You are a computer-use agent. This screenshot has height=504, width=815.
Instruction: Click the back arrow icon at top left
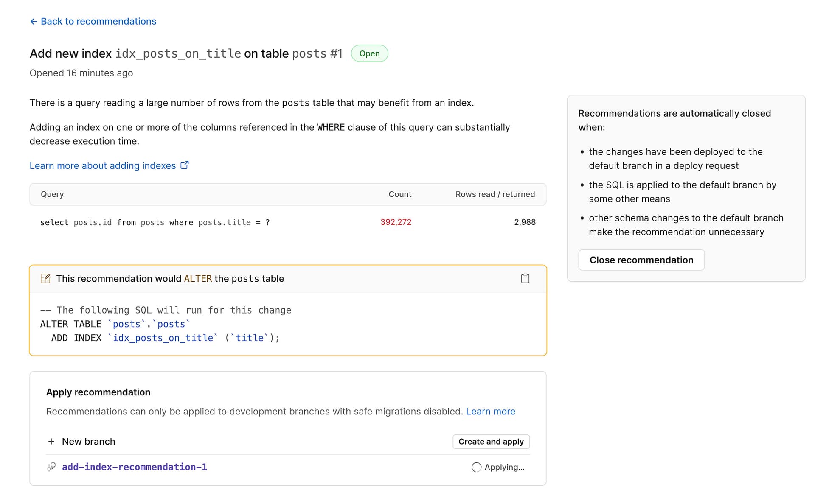tap(34, 21)
